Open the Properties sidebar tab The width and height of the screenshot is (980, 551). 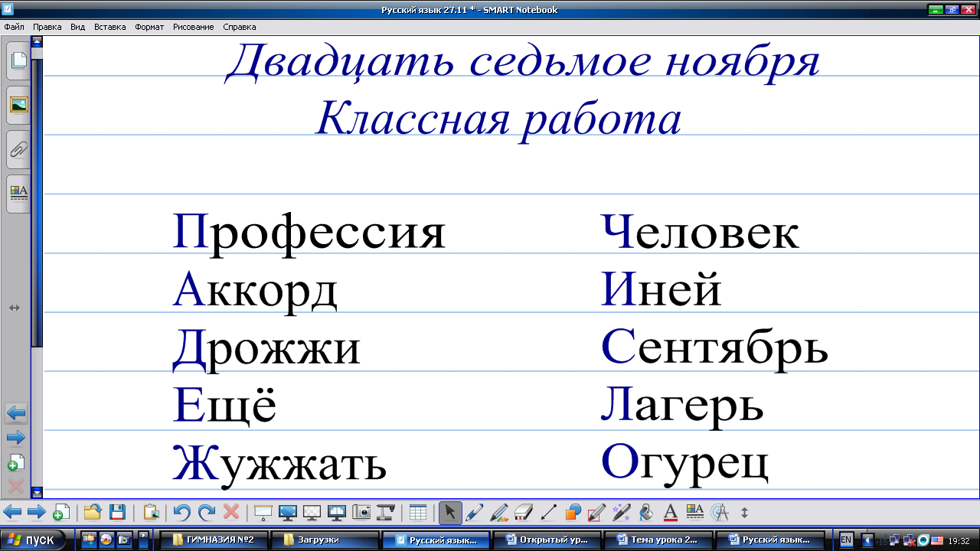[x=18, y=193]
